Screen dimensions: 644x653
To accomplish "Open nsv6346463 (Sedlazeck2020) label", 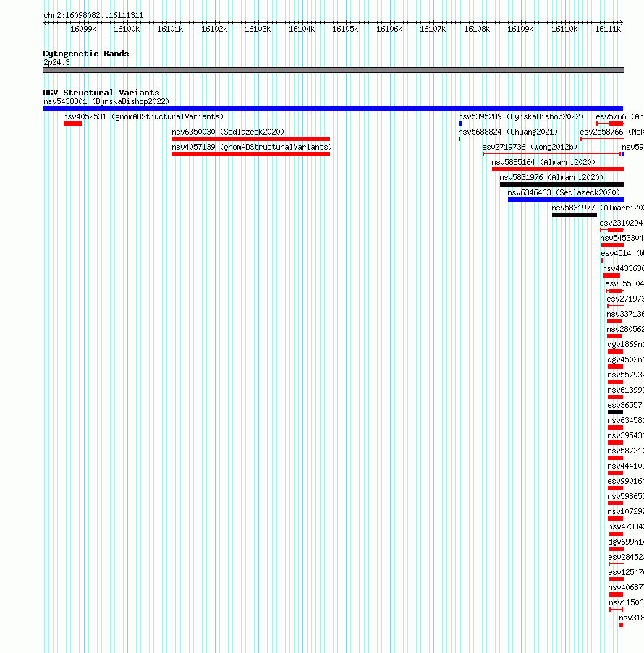I will (564, 193).
